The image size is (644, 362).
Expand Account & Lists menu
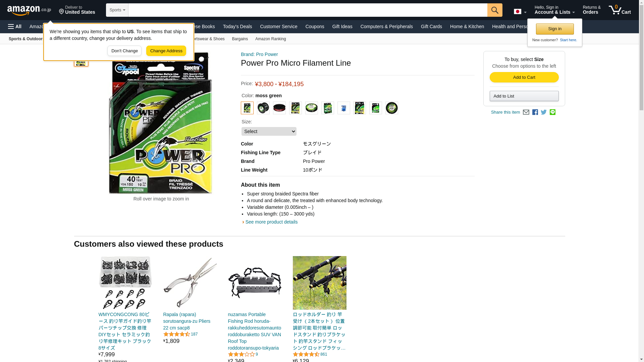(554, 10)
